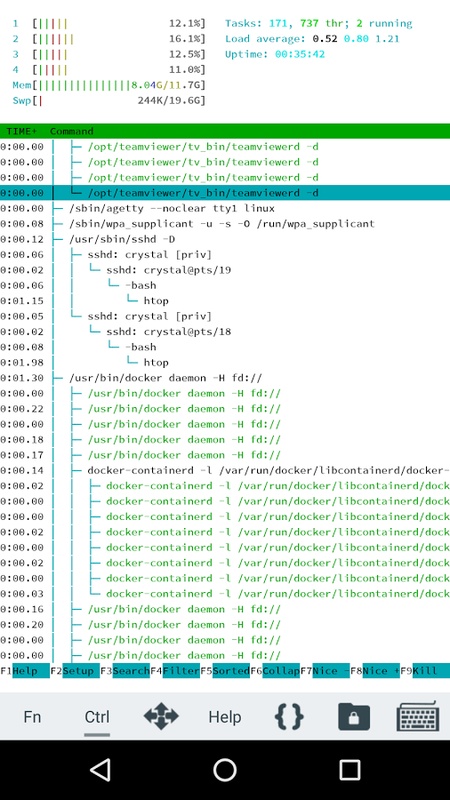Toggle the Fn modifier key
The width and height of the screenshot is (450, 800).
[32, 717]
